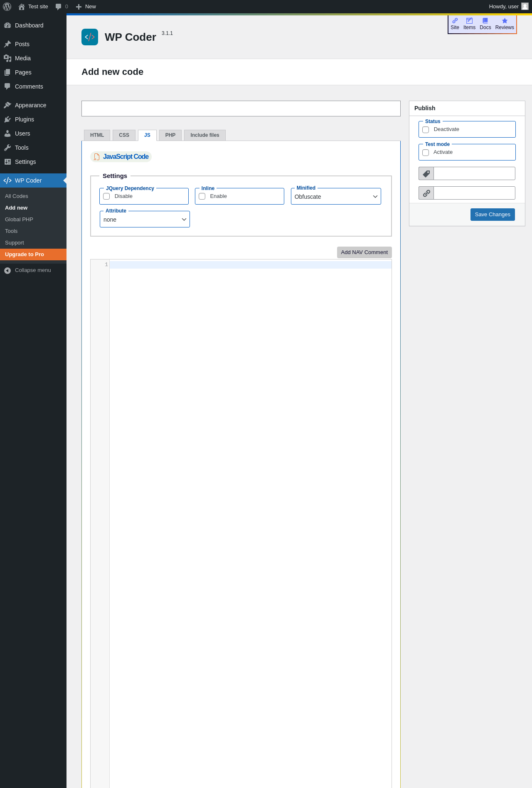This screenshot has width=532, height=788.
Task: Click New in the admin bar
Action: tap(91, 7)
